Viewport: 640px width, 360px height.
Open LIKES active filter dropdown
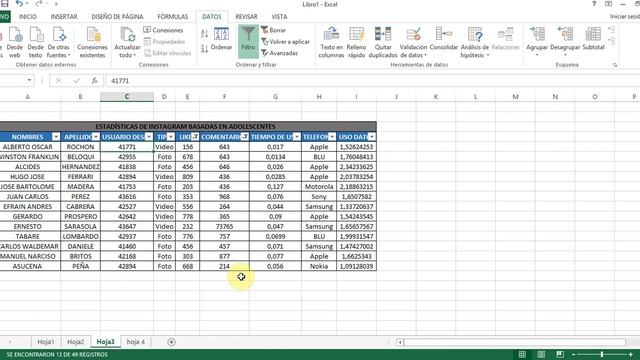click(195, 137)
